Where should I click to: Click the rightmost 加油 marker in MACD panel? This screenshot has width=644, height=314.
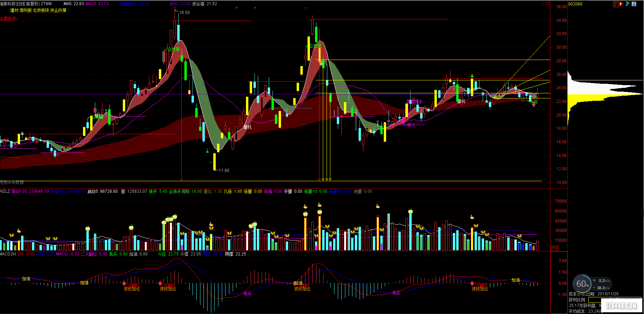pos(516,280)
